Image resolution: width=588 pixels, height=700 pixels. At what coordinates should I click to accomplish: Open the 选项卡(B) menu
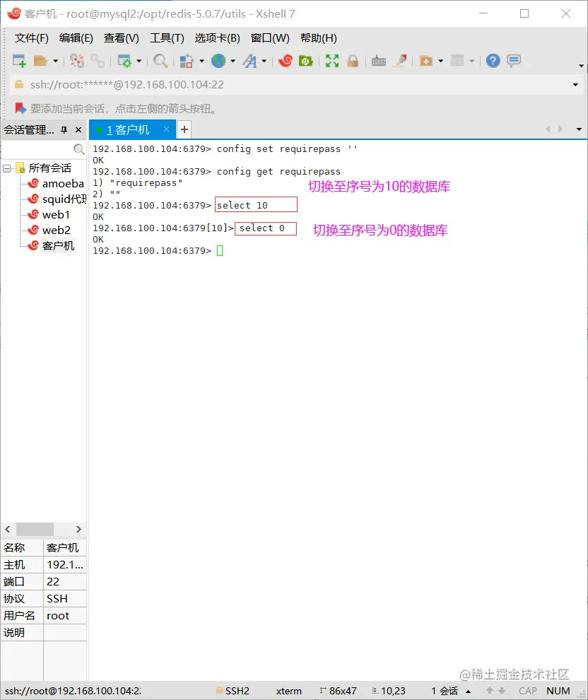217,38
